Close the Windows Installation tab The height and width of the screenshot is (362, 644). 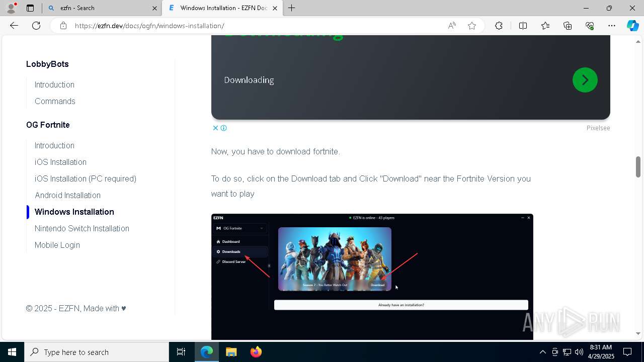click(x=275, y=8)
